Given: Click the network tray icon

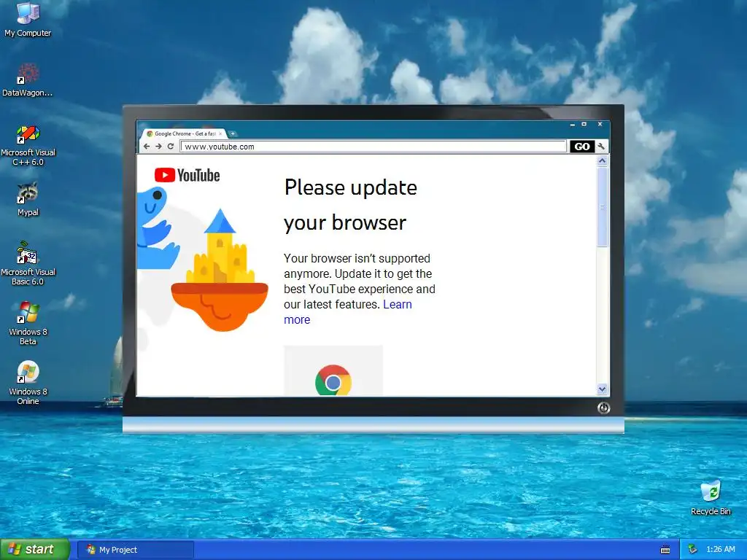Looking at the screenshot, I should 692,550.
